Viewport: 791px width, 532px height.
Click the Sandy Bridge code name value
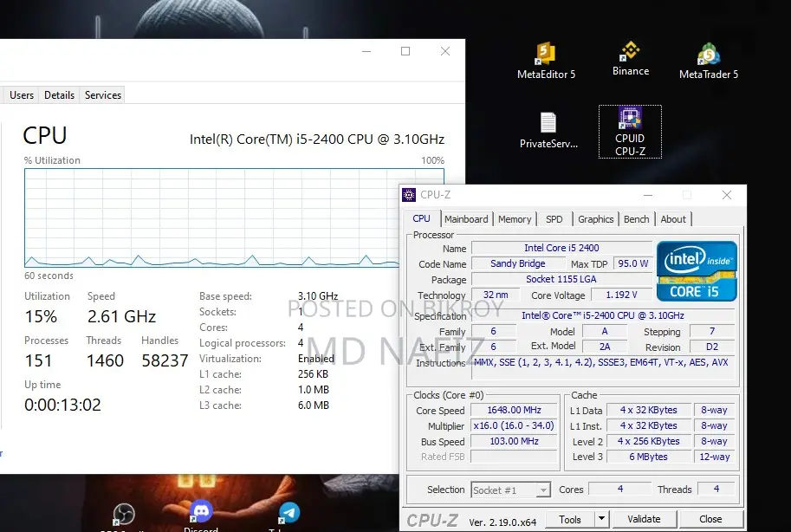click(x=517, y=263)
